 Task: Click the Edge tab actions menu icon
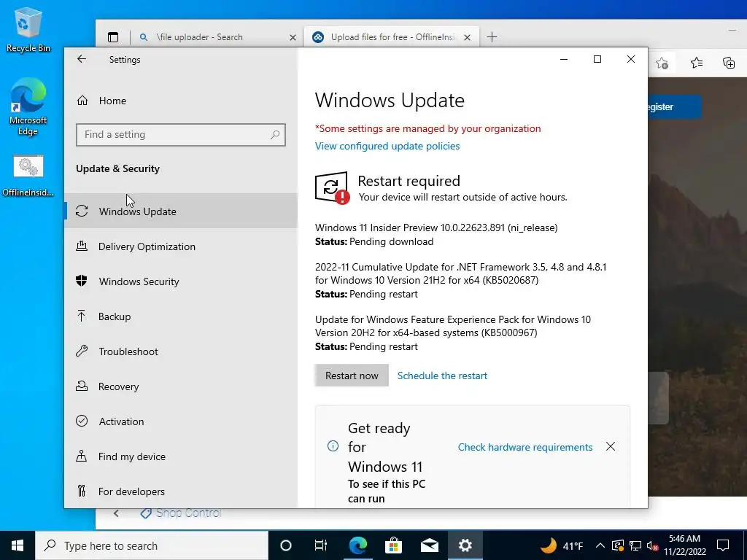(x=113, y=37)
